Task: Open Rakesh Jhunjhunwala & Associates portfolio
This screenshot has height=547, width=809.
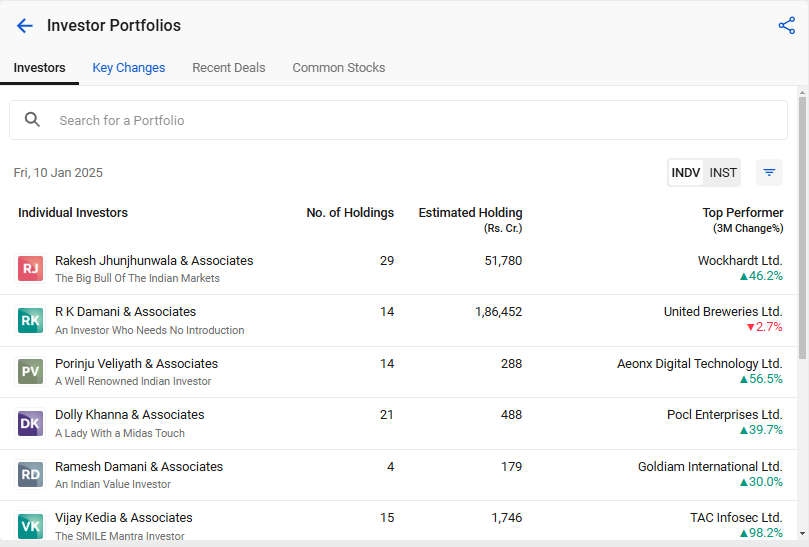Action: [x=154, y=261]
